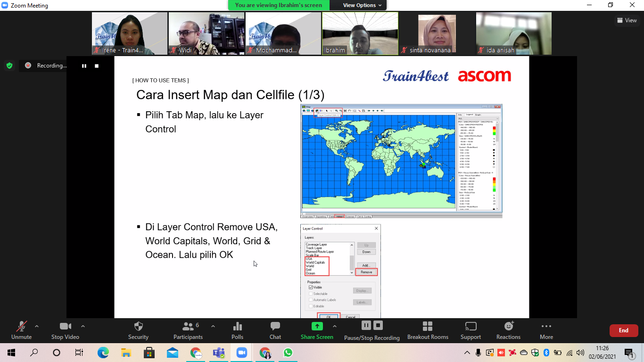Viewport: 644px width, 362px height.
Task: Select Ibrahim's video thumbnail
Action: [360, 33]
